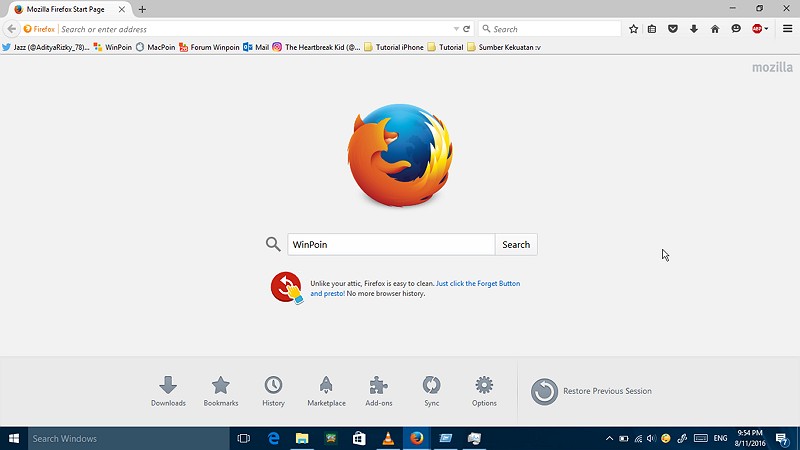Image resolution: width=800 pixels, height=450 pixels.
Task: Select the Mozilla Firefox Start Page tab
Action: point(65,9)
